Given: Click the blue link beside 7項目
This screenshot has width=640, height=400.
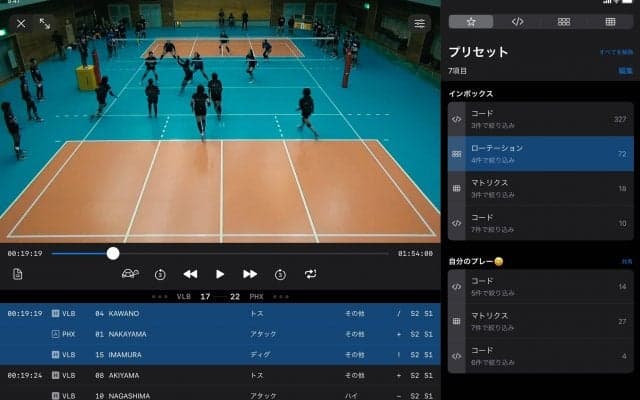Looking at the screenshot, I should pos(626,71).
